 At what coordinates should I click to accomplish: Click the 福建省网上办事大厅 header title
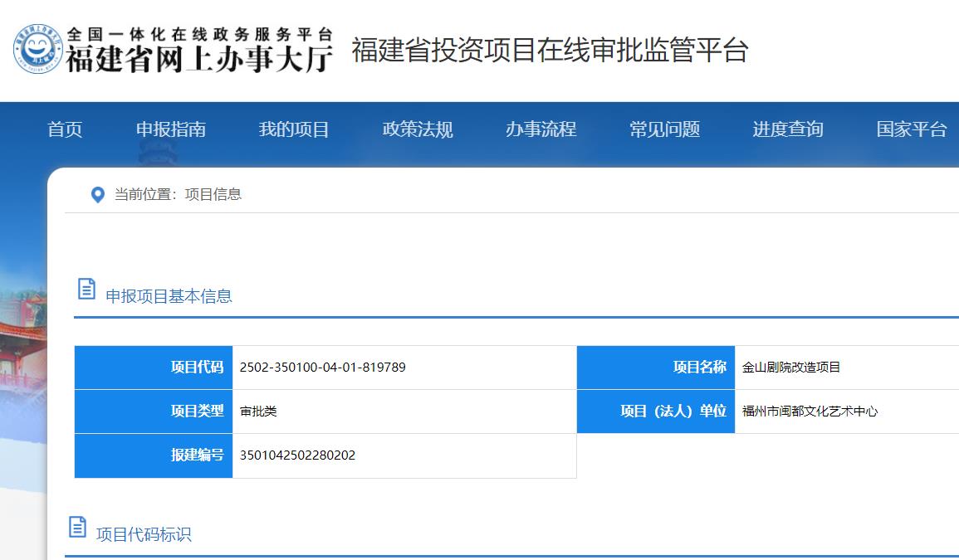[199, 59]
